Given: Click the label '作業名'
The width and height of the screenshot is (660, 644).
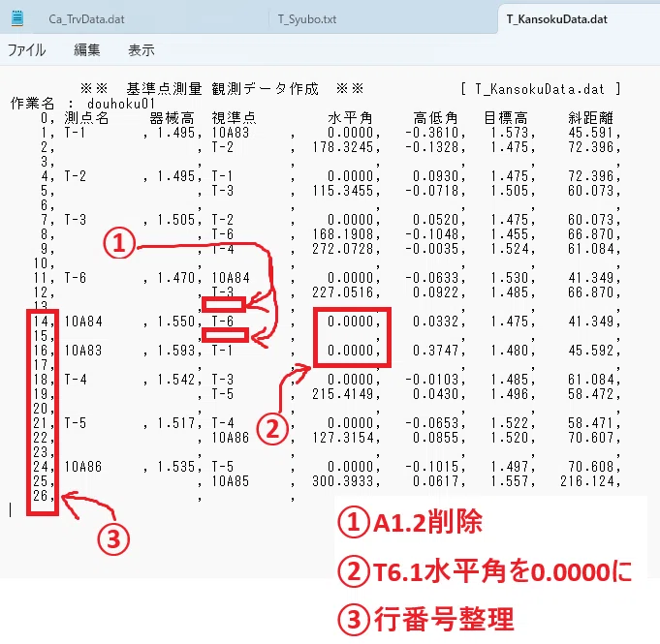Looking at the screenshot, I should pos(32,104).
